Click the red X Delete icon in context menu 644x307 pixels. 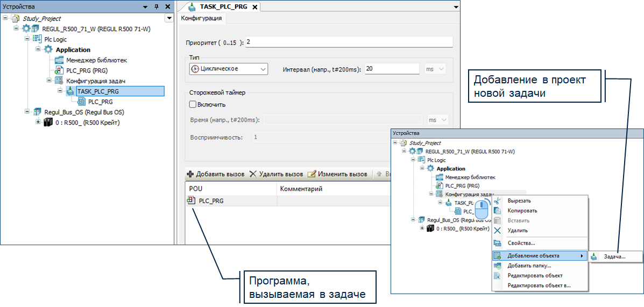498,231
